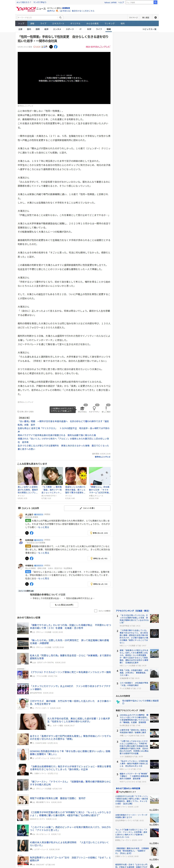Open トピックス一覧 link
This screenshot has height=868, width=174.
click(x=149, y=29)
